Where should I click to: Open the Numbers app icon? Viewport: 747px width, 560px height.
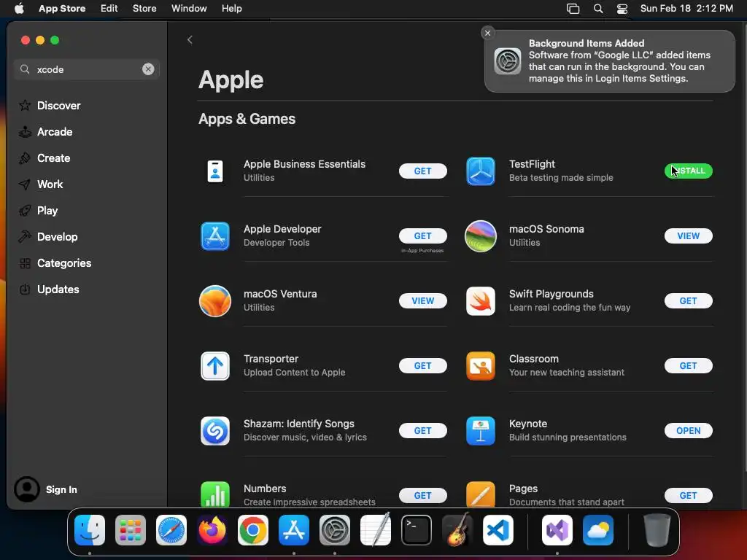[215, 494]
